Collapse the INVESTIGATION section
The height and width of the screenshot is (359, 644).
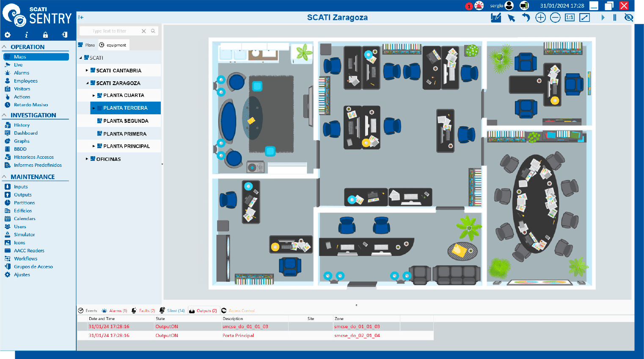tap(4, 115)
